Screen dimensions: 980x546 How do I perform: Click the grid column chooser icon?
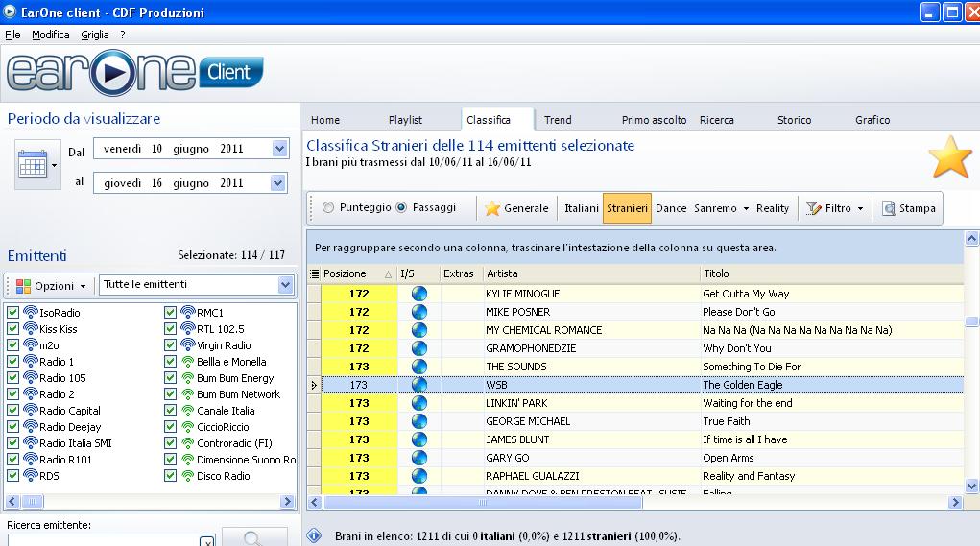[x=315, y=273]
